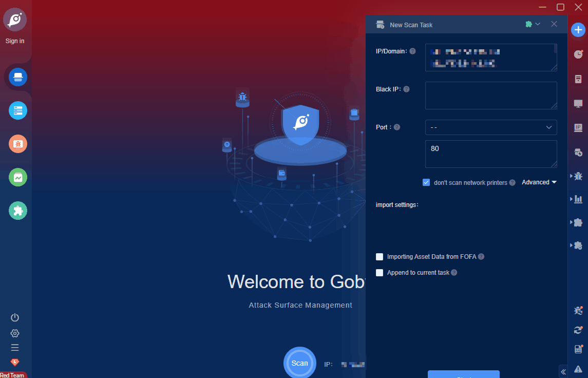Open the monitor icon in right sidebar
Image resolution: width=588 pixels, height=378 pixels.
coord(578,104)
